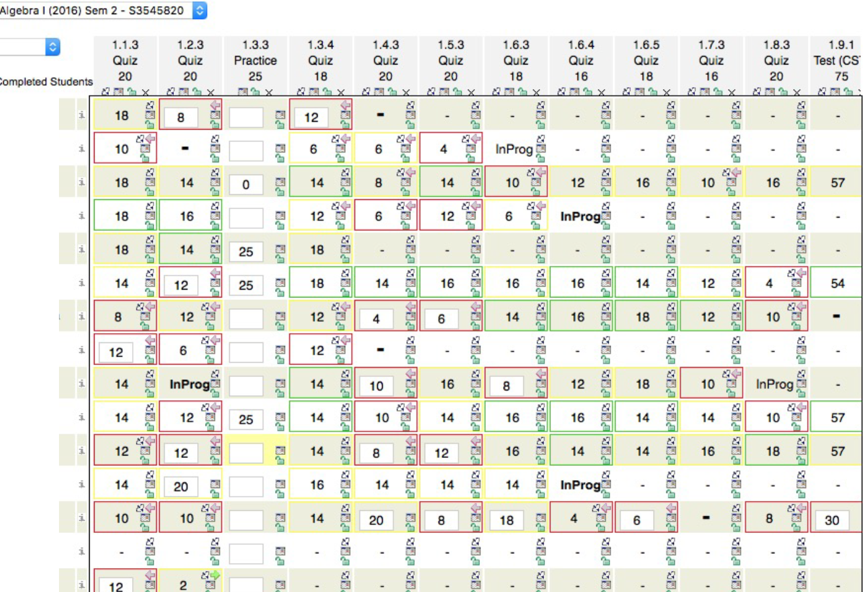The height and width of the screenshot is (592, 868).
Task: Click the InProg status in 1.2.3 Quiz column
Action: click(190, 384)
